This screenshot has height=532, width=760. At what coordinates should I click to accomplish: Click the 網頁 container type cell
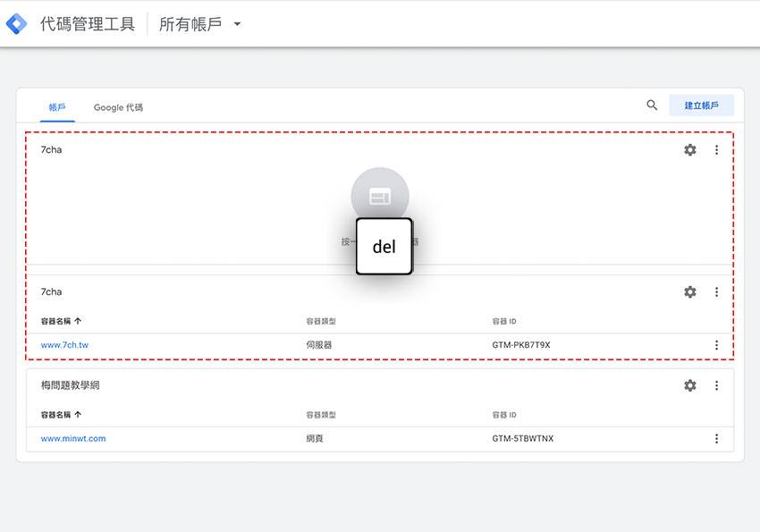(x=315, y=438)
